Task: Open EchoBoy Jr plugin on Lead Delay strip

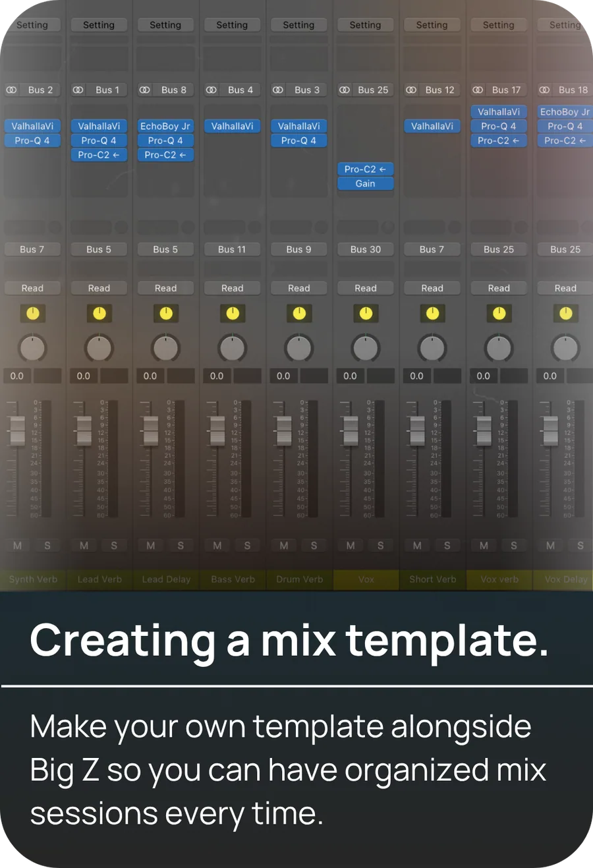Action: click(x=165, y=126)
